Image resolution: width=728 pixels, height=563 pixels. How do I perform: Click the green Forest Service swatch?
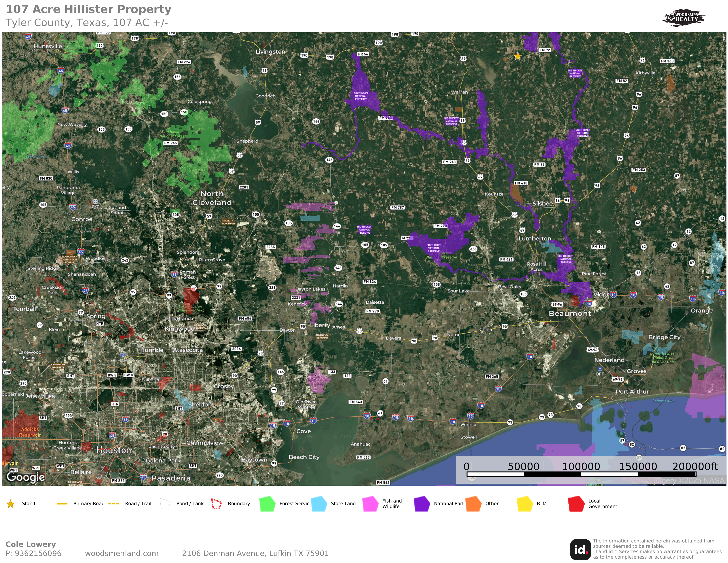[x=267, y=504]
